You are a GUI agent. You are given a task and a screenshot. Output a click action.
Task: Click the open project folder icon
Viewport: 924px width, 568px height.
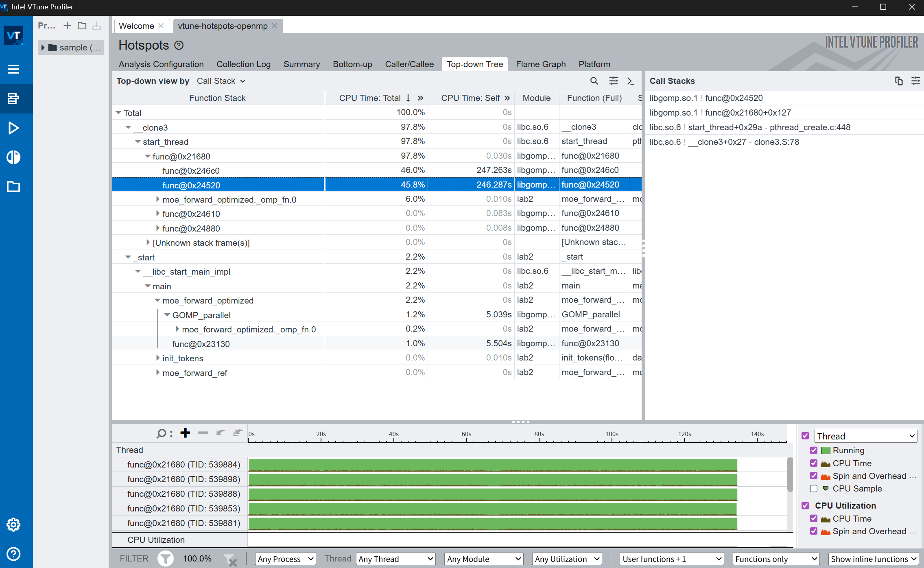[82, 26]
